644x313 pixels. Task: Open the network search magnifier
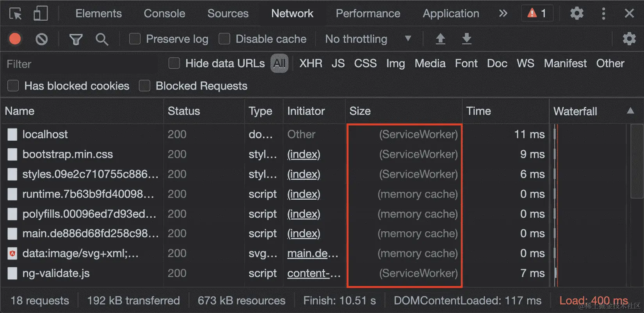(102, 39)
